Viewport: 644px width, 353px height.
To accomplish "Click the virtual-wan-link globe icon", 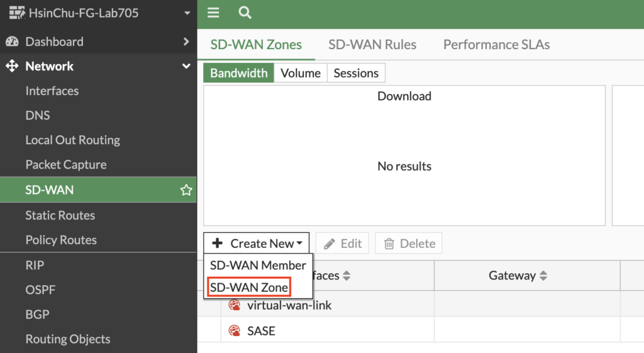I will tap(235, 305).
